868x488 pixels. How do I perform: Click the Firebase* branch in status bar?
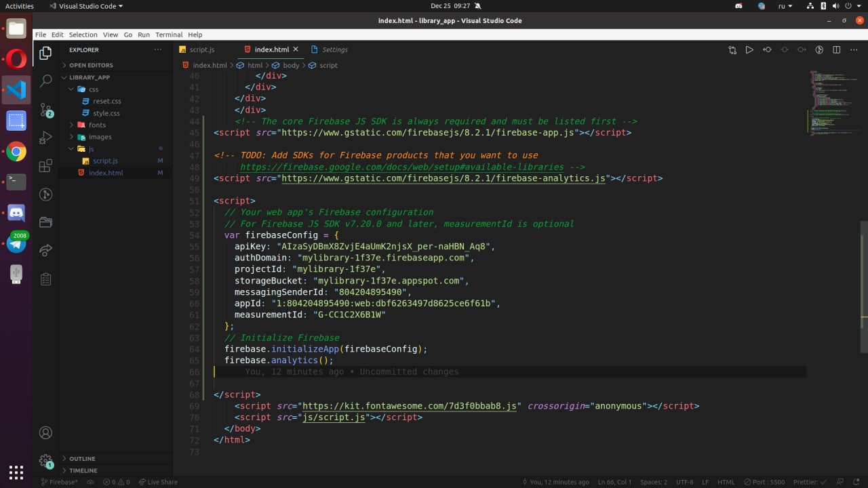(x=60, y=482)
